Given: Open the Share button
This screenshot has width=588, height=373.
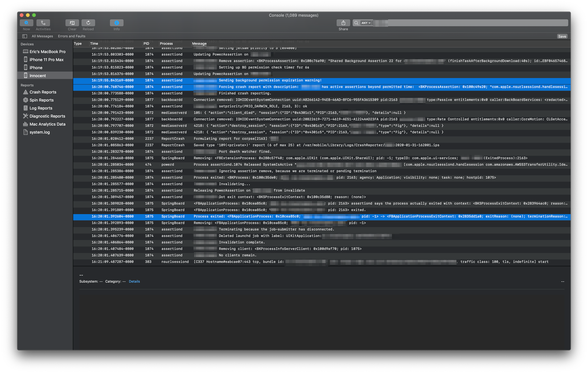Looking at the screenshot, I should click(x=343, y=23).
